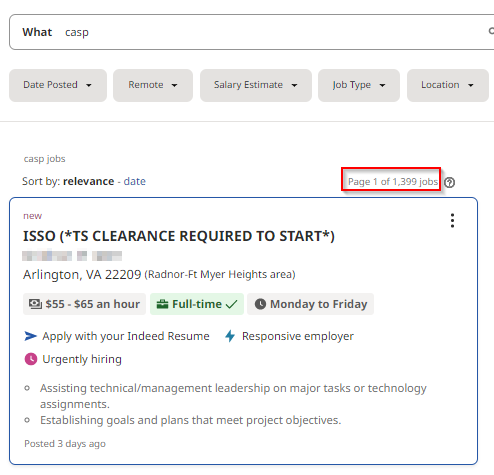
Task: Click the 'new' label on job card
Action: click(x=33, y=216)
